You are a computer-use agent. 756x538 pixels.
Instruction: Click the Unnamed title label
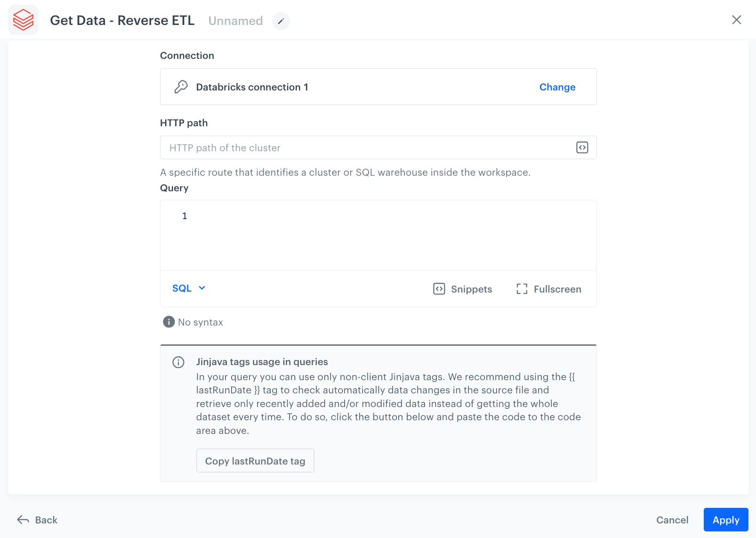[235, 21]
